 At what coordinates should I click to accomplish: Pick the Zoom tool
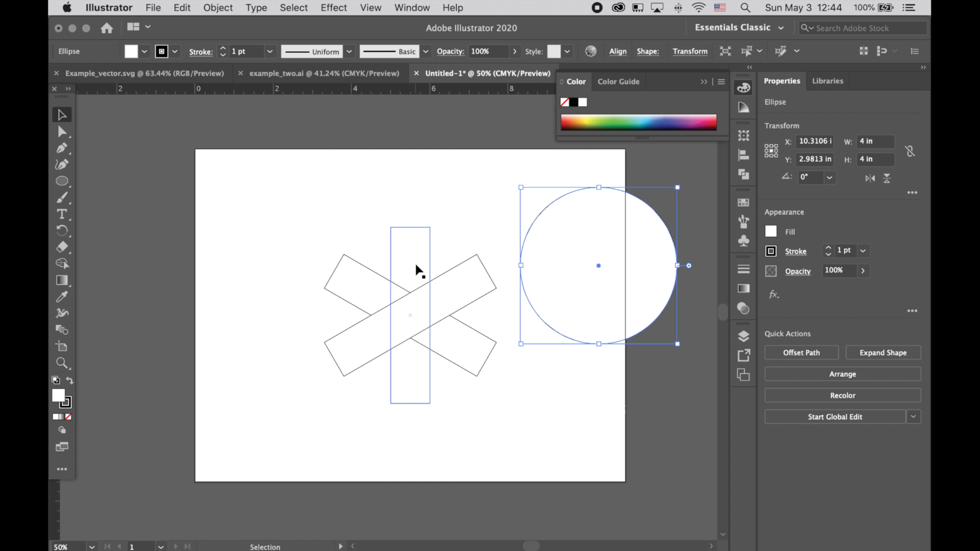point(62,363)
